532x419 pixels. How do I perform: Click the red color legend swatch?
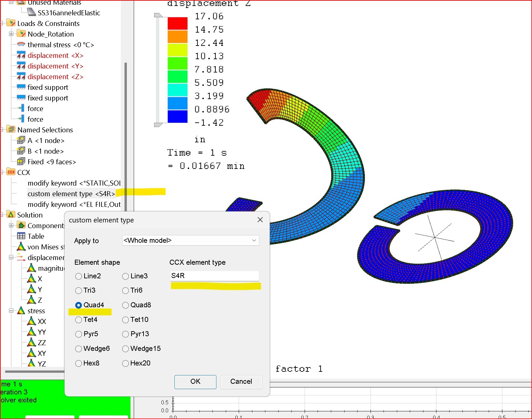pyautogui.click(x=177, y=24)
